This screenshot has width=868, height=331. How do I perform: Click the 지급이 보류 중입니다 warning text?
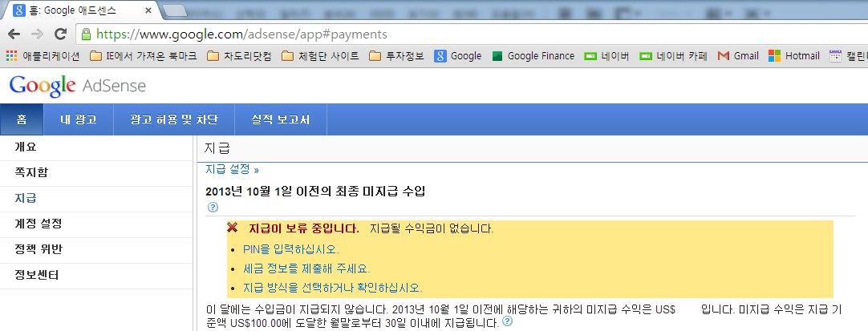(x=305, y=228)
